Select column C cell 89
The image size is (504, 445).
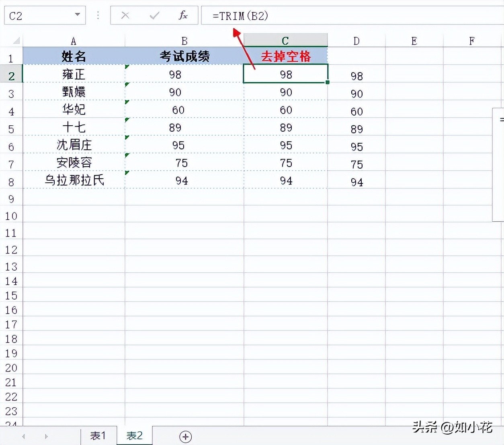pyautogui.click(x=286, y=127)
